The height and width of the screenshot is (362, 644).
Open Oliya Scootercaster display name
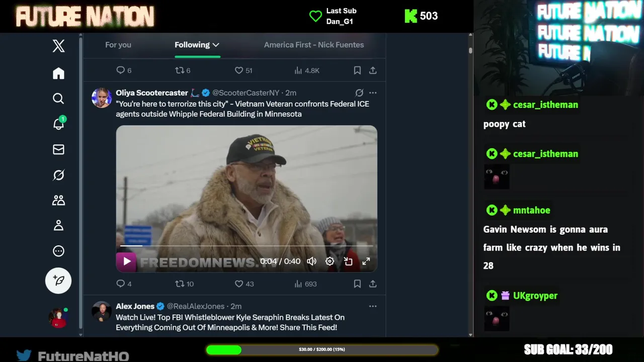[x=152, y=93]
